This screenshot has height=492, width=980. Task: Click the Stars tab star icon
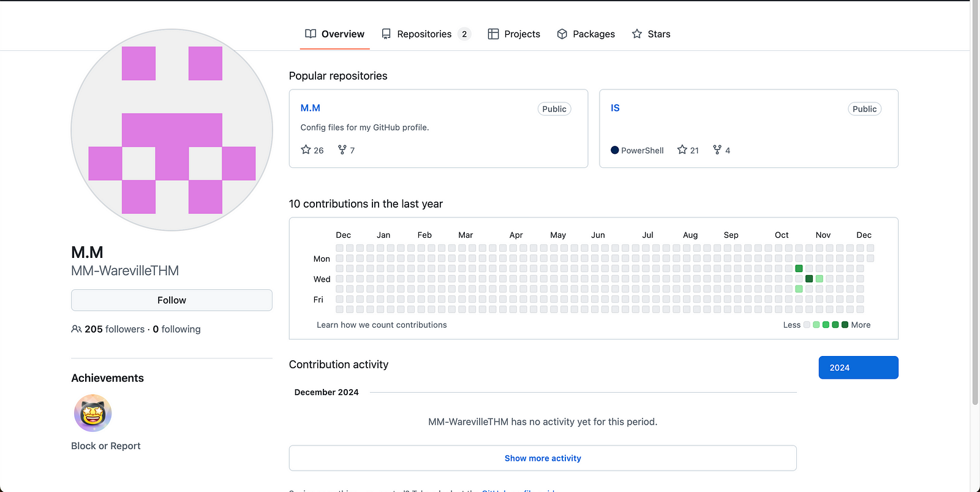coord(637,34)
